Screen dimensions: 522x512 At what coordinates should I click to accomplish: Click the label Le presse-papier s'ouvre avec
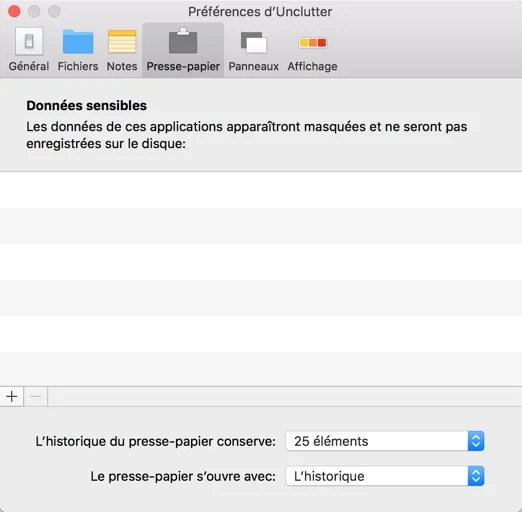click(183, 476)
